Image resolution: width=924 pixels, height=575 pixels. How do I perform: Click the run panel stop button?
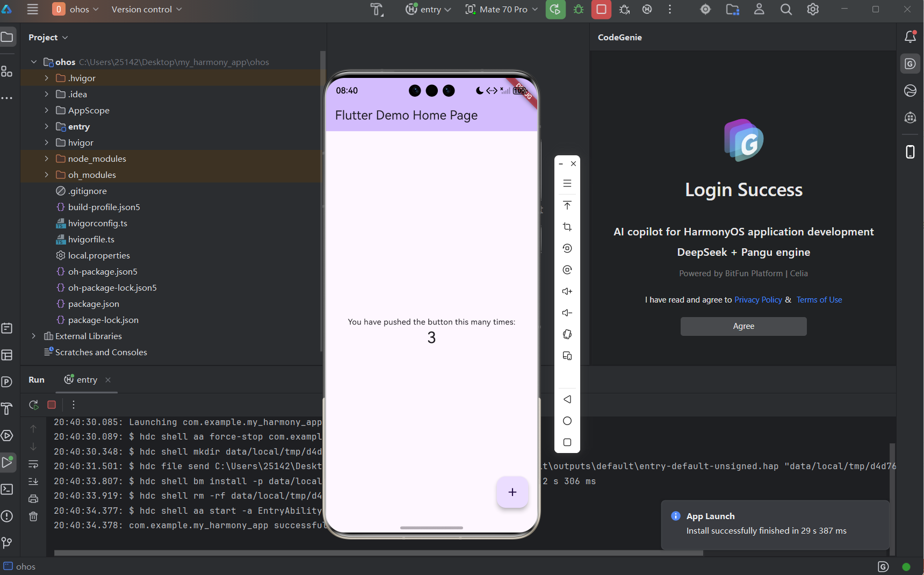pos(52,405)
